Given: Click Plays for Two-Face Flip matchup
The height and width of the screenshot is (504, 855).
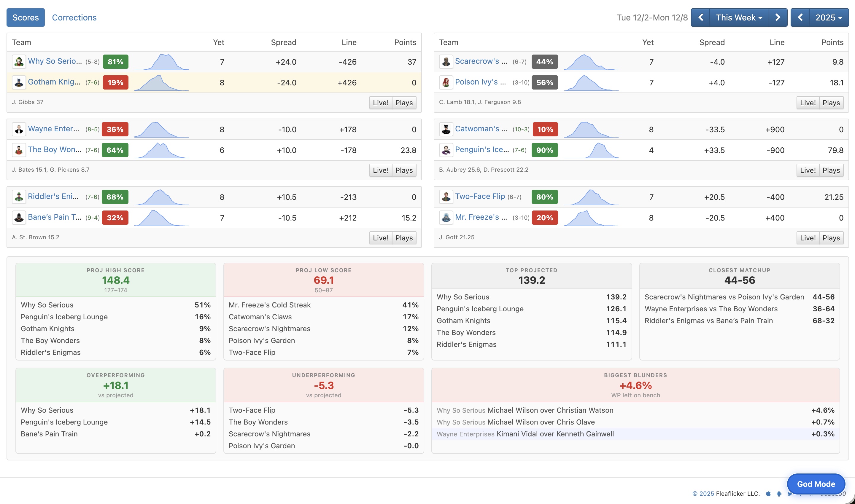Looking at the screenshot, I should click(831, 238).
